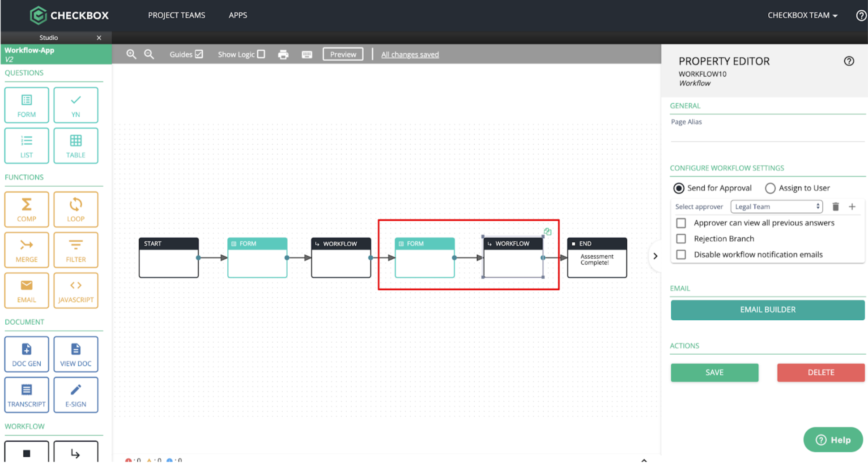Select the END block on canvas

597,258
